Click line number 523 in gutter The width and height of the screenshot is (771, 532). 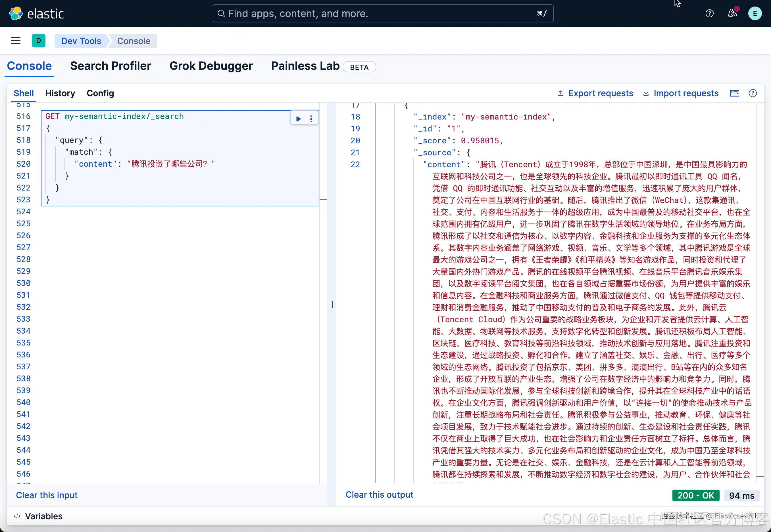(23, 200)
